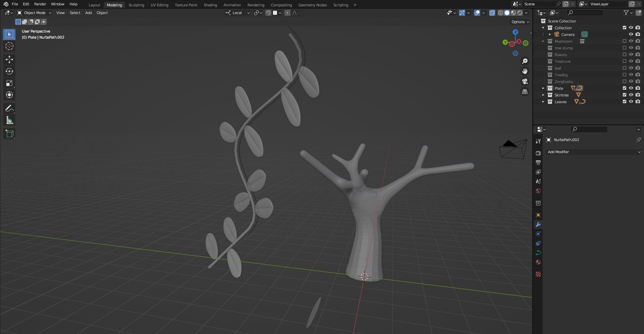
Task: Open the Texture properties tab
Action: [538, 274]
